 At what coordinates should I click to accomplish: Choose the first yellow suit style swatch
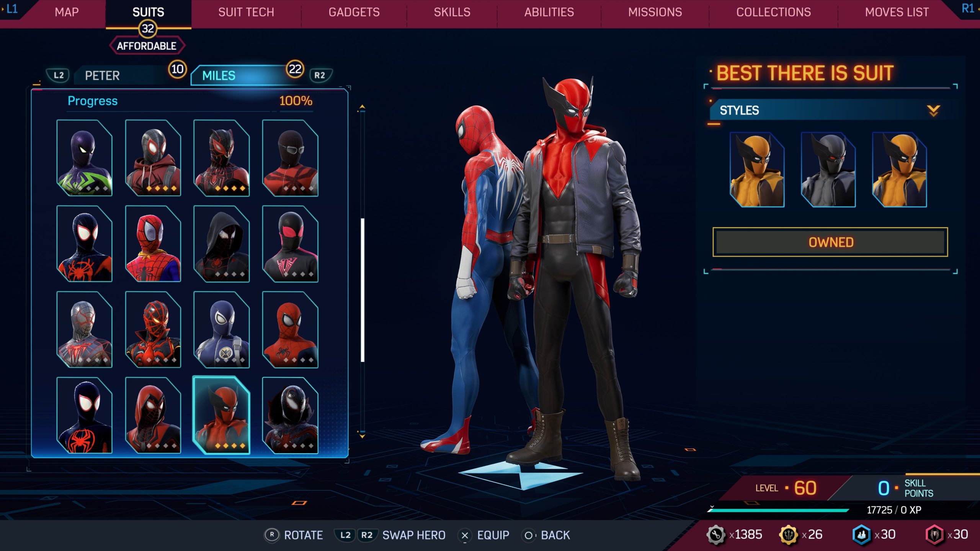click(757, 170)
